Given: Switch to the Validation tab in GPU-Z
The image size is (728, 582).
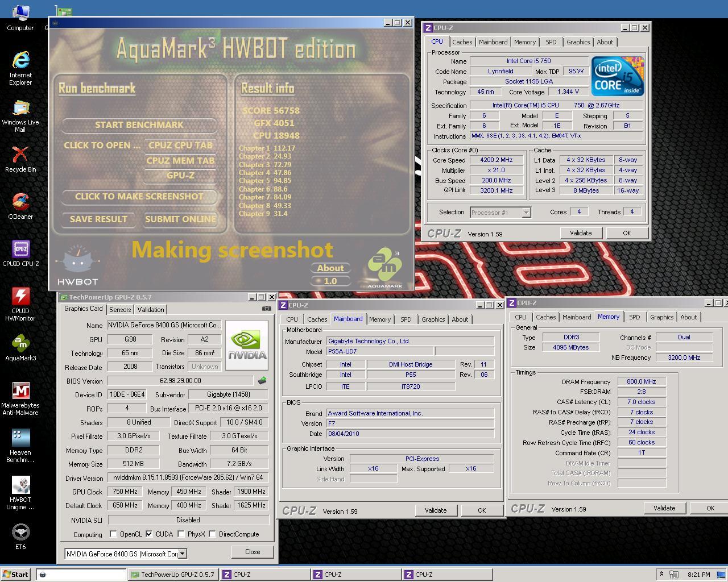Looking at the screenshot, I should point(151,310).
